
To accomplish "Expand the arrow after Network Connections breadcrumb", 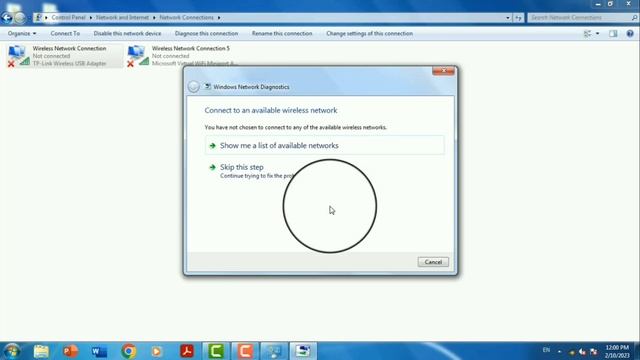I will 219,18.
